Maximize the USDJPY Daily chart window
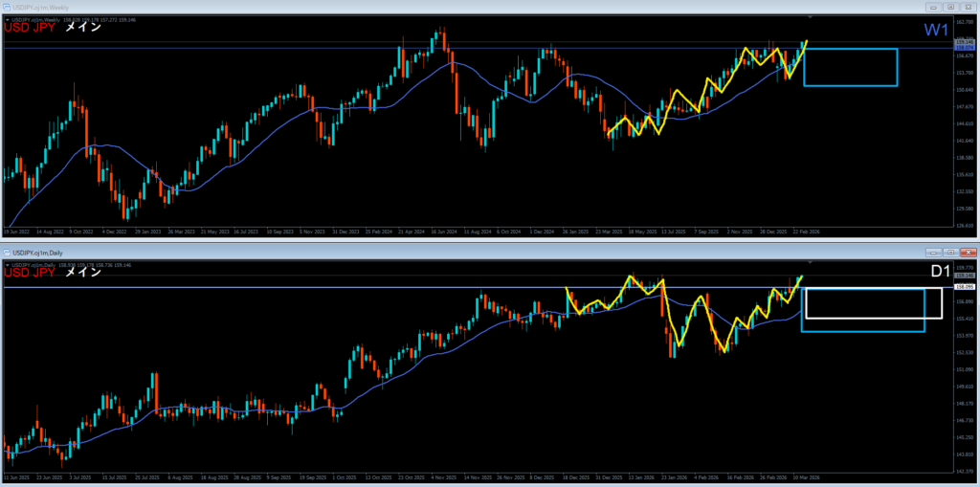The height and width of the screenshot is (487, 980). [x=950, y=253]
